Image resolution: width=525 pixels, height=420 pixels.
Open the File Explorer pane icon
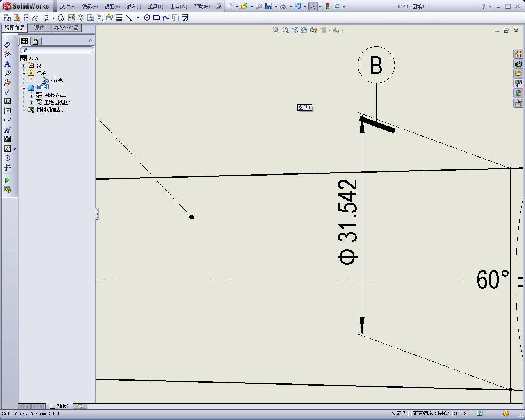[x=518, y=73]
